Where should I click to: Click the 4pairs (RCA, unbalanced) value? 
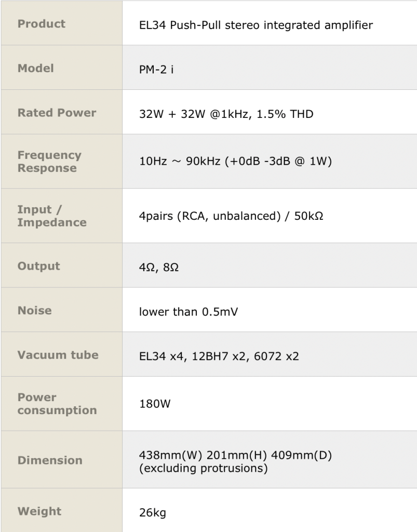click(x=231, y=216)
